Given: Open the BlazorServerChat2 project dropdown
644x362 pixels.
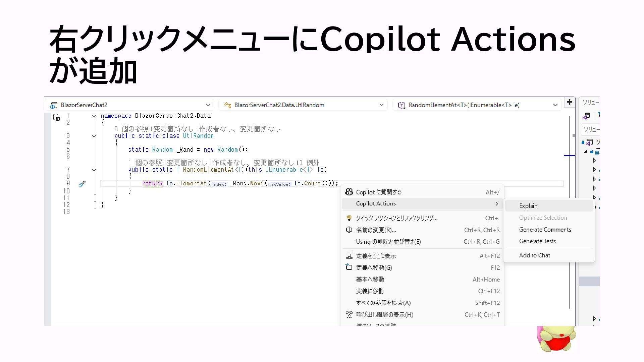Looking at the screenshot, I should coord(129,105).
